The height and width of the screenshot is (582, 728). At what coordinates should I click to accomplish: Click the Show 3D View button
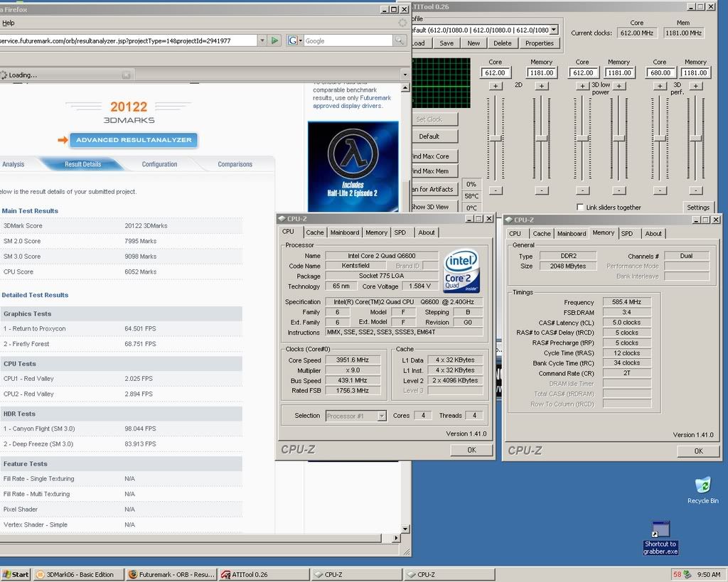pyautogui.click(x=434, y=207)
